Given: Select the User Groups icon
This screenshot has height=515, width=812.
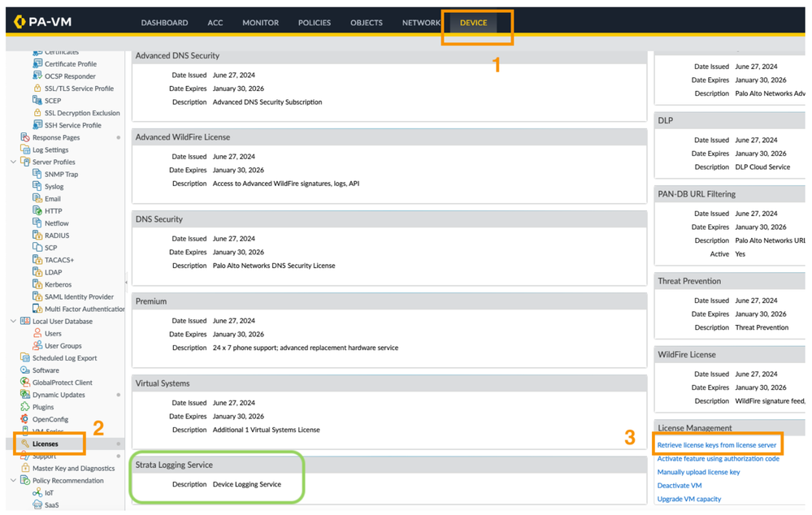Looking at the screenshot, I should pos(37,345).
